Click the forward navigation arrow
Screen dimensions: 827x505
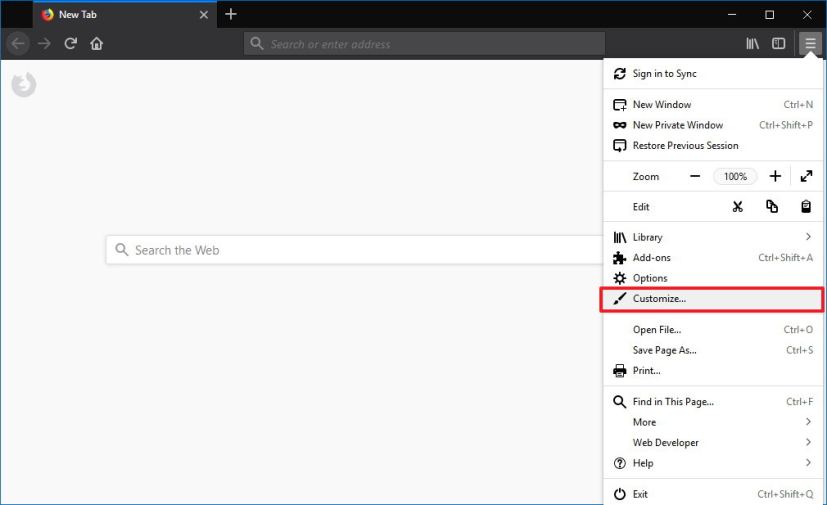[44, 43]
